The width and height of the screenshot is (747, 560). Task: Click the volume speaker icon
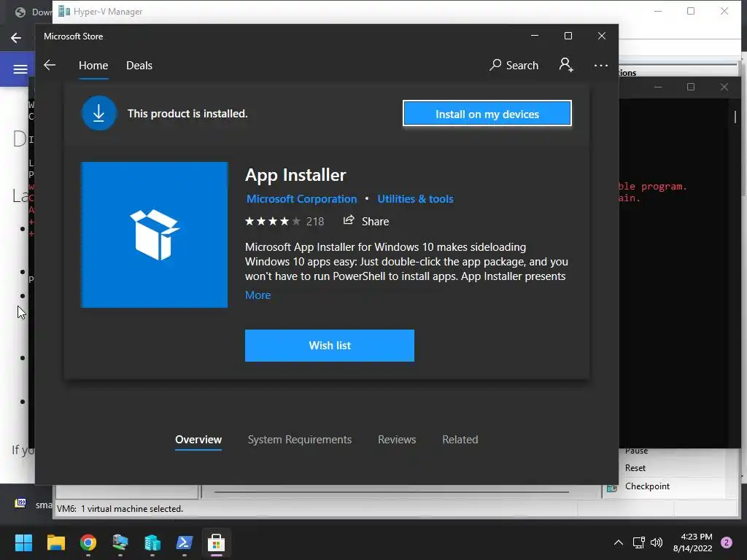[x=657, y=542]
